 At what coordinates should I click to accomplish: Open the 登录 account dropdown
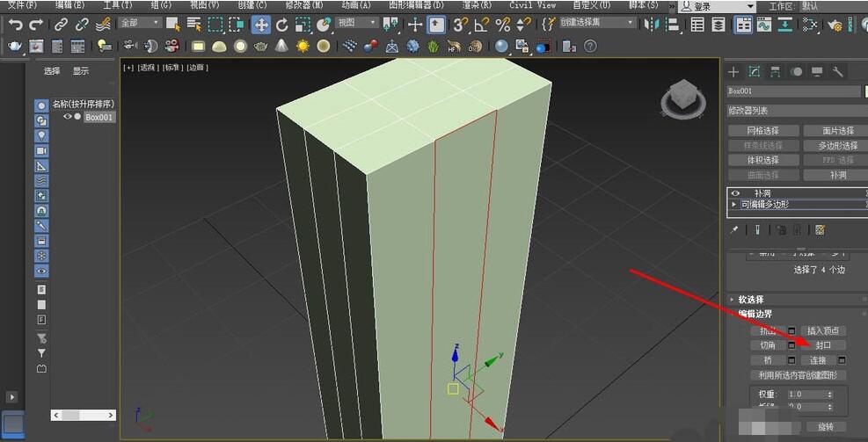[x=718, y=6]
